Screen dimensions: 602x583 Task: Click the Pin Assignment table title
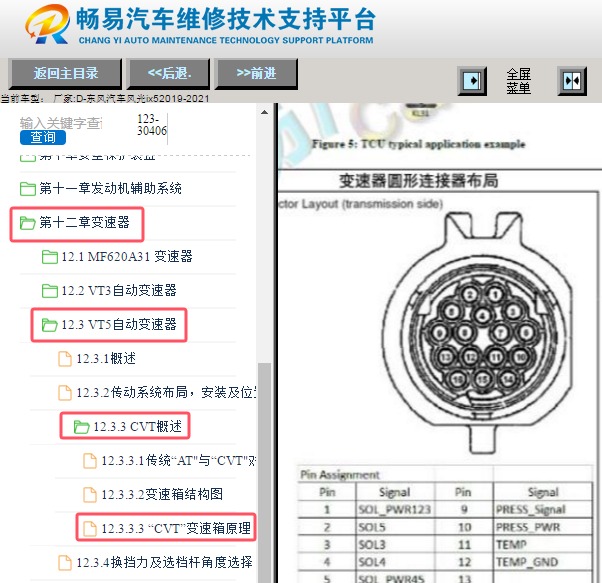tap(340, 475)
